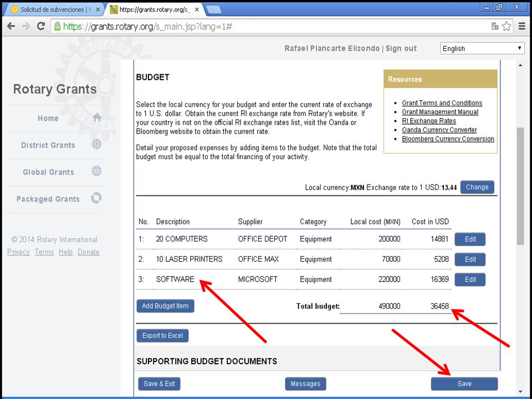Image resolution: width=532 pixels, height=399 pixels.
Task: Click the Cost in USD column header
Action: pyautogui.click(x=430, y=222)
